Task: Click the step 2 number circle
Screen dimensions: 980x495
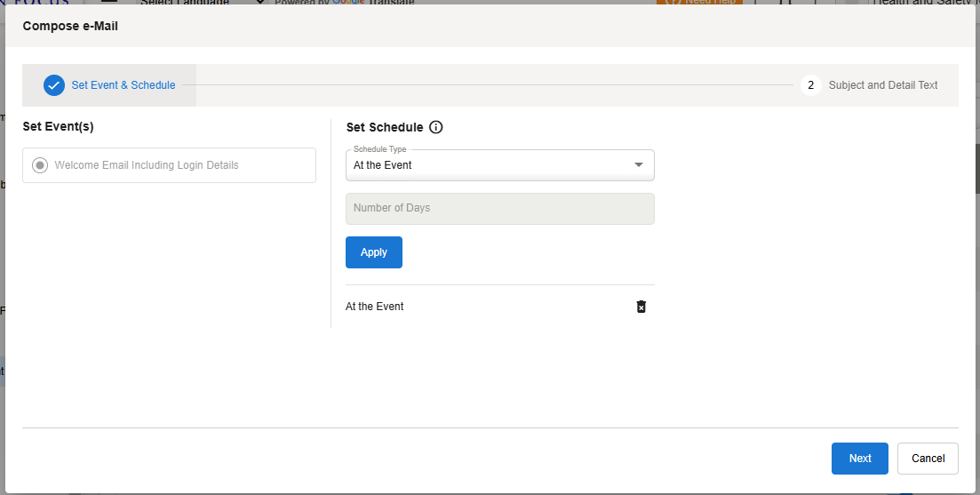Action: (x=810, y=85)
